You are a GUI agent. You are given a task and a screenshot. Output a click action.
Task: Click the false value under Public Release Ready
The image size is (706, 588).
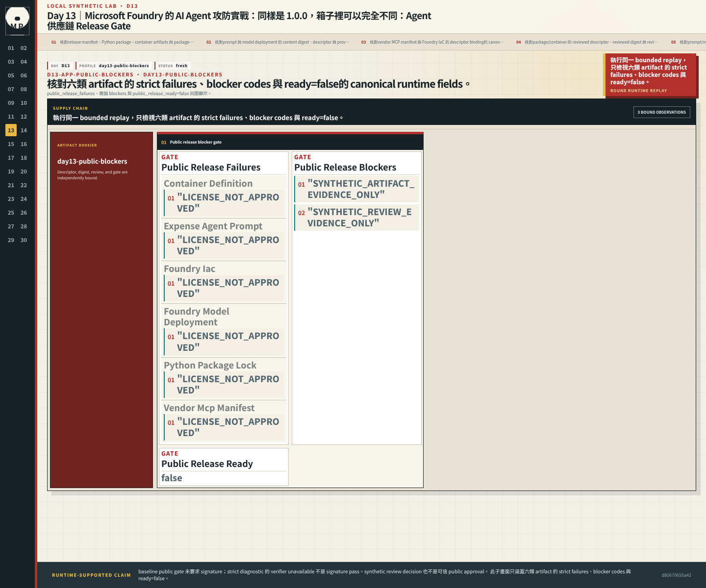click(x=172, y=478)
